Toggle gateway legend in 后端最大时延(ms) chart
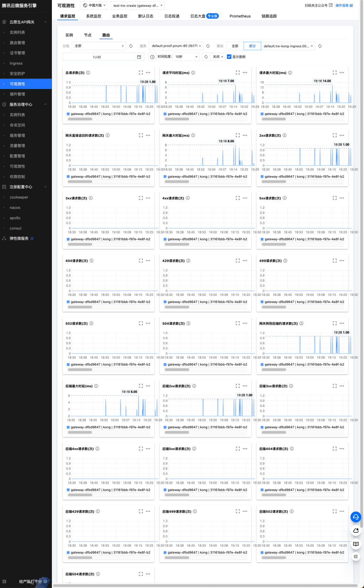 [109, 427]
